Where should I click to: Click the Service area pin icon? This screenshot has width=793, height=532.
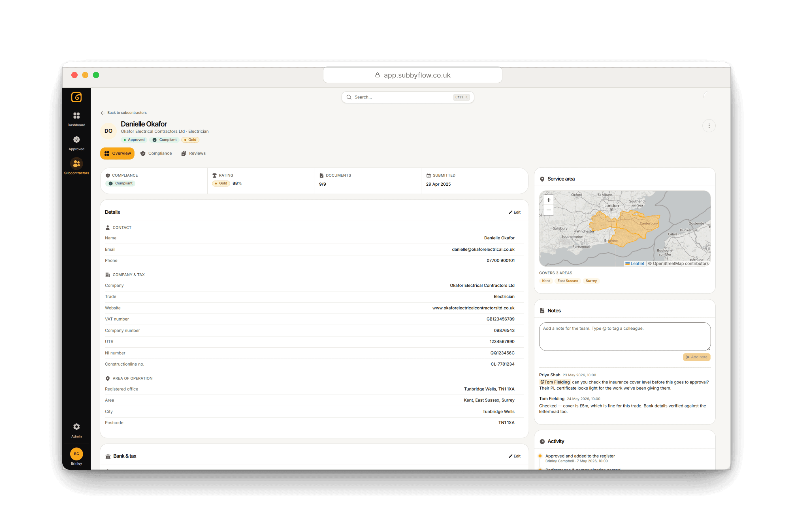point(542,179)
